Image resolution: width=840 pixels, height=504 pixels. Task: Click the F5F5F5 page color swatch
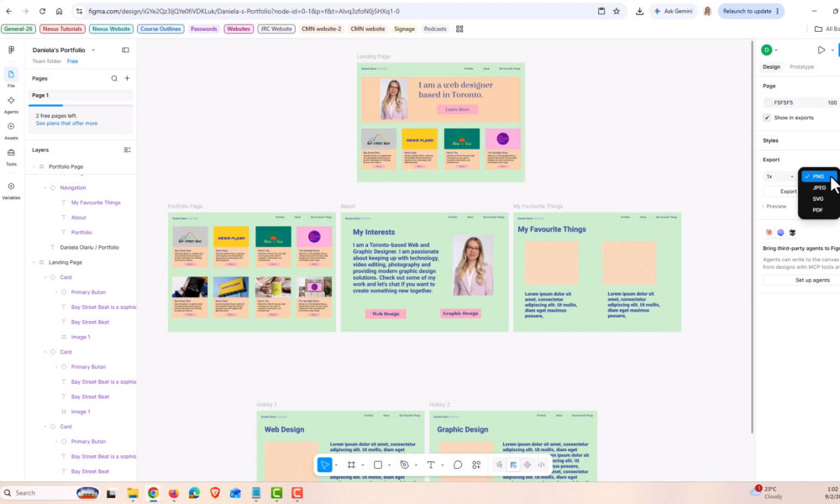coord(769,102)
